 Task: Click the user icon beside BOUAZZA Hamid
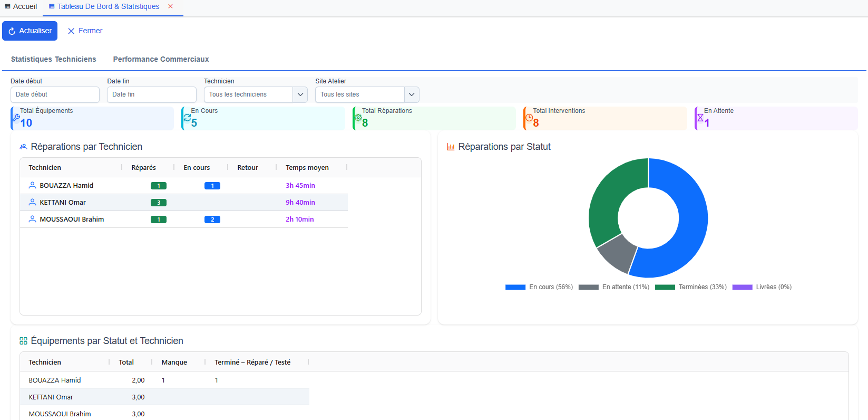coord(32,185)
